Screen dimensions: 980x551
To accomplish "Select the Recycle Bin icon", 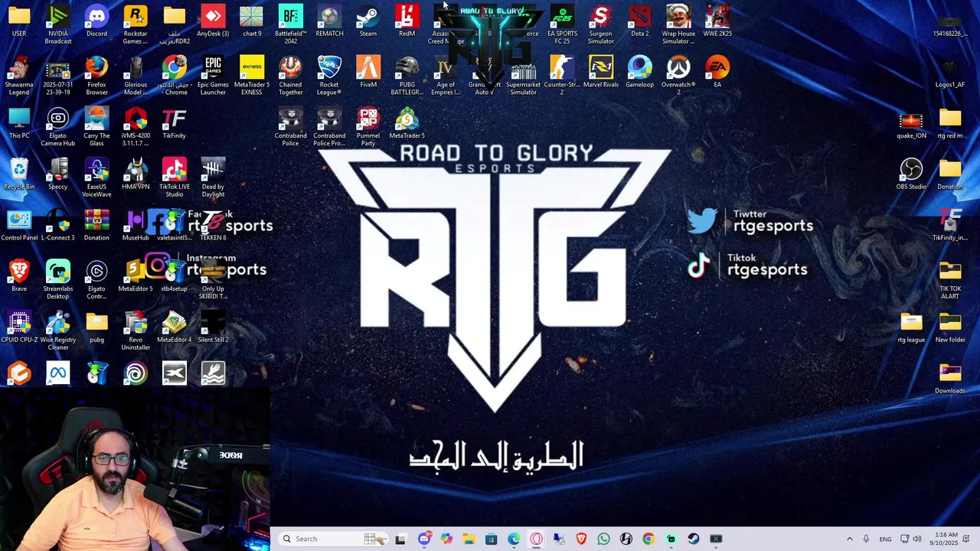I will pyautogui.click(x=19, y=174).
